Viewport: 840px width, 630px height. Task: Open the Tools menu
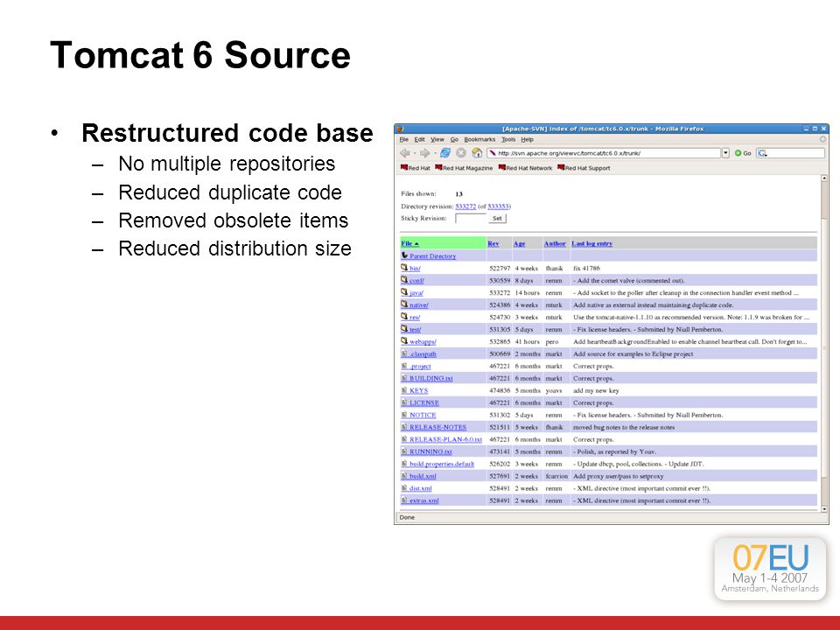click(x=508, y=139)
